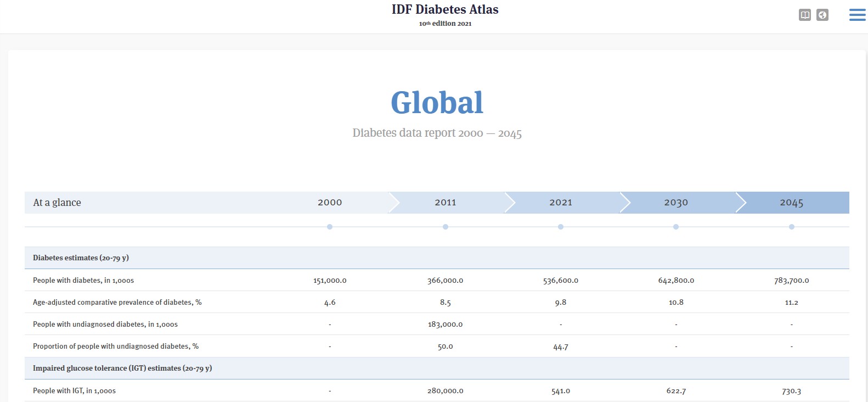The width and height of the screenshot is (868, 402).
Task: Select the 2011 year tab
Action: pos(446,203)
